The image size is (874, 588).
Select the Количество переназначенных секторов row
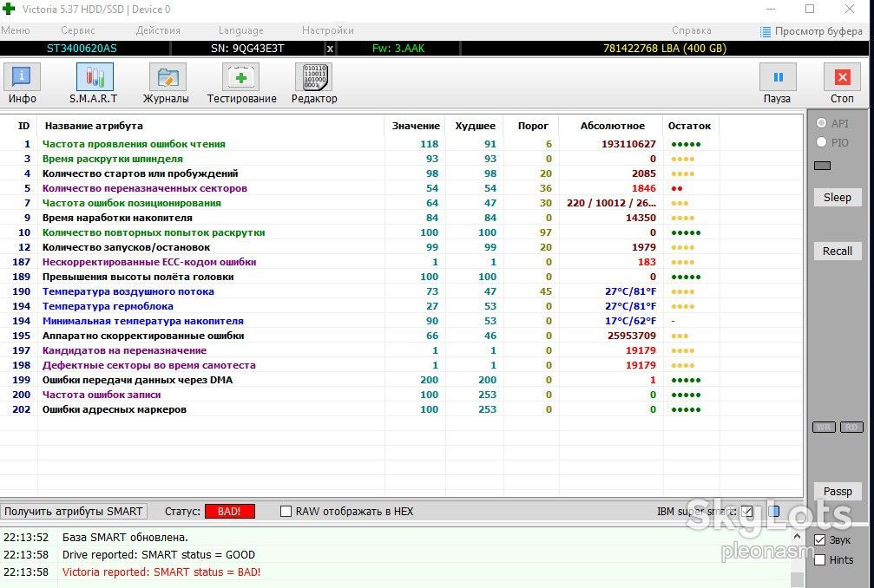coord(401,188)
